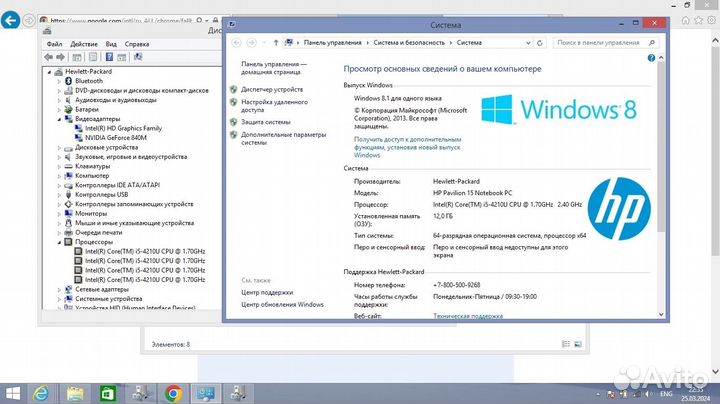Expand Аудиовходы и аудиовыходы node
The height and width of the screenshot is (404, 720).
pos(59,100)
